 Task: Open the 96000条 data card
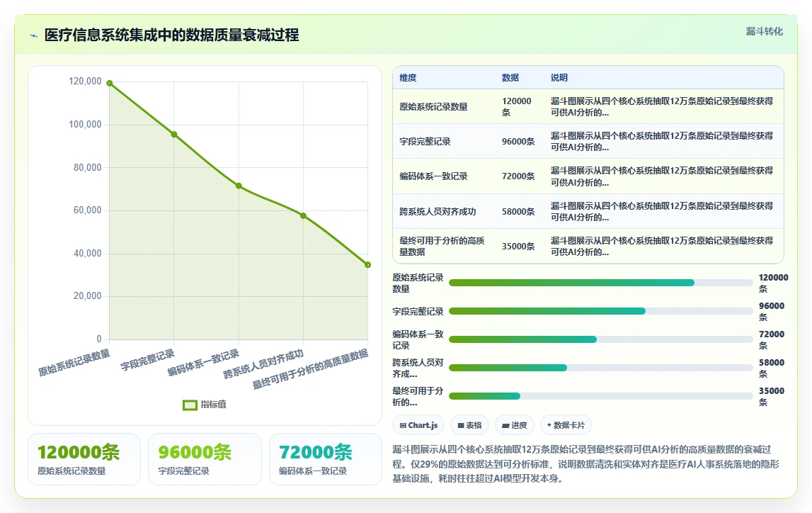pos(205,459)
